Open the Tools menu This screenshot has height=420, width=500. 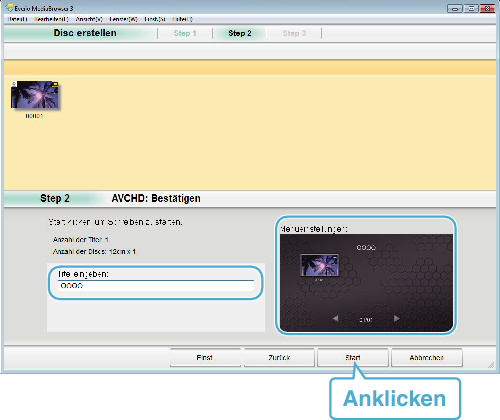coord(155,19)
